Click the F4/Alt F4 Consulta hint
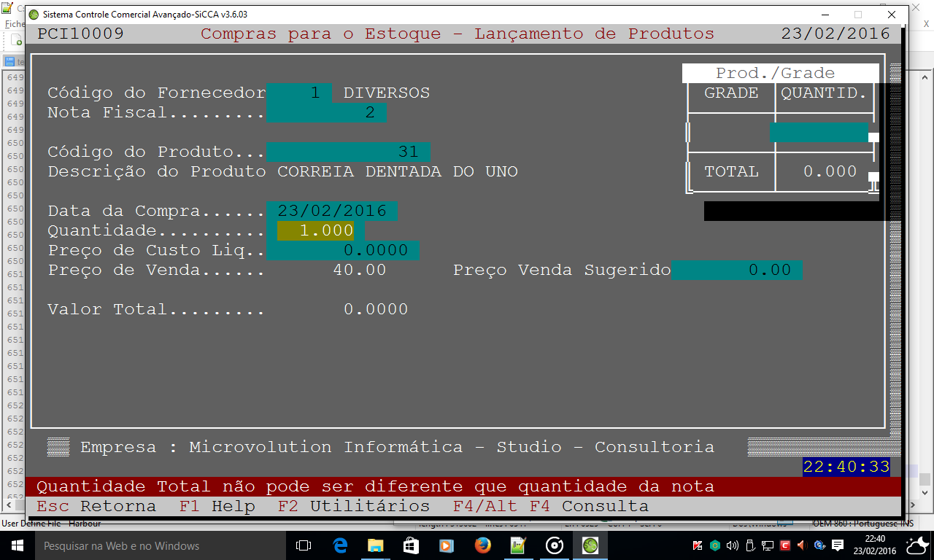The image size is (934, 560). click(551, 507)
